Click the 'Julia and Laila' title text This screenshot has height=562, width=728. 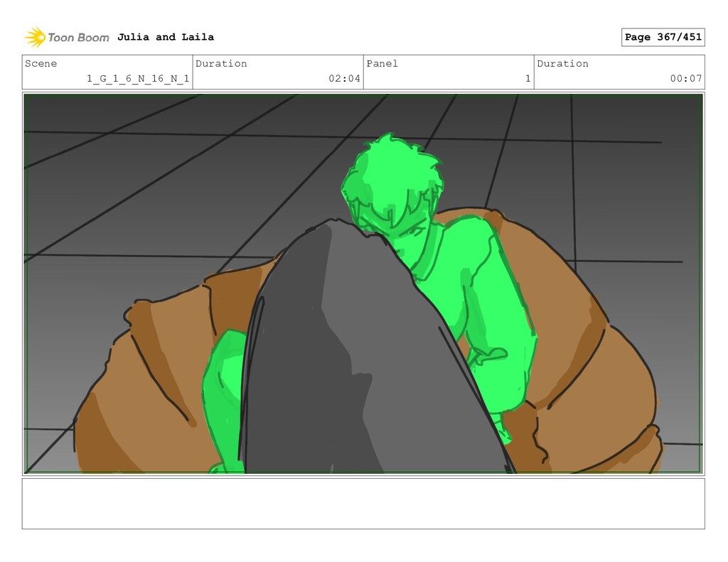click(166, 37)
